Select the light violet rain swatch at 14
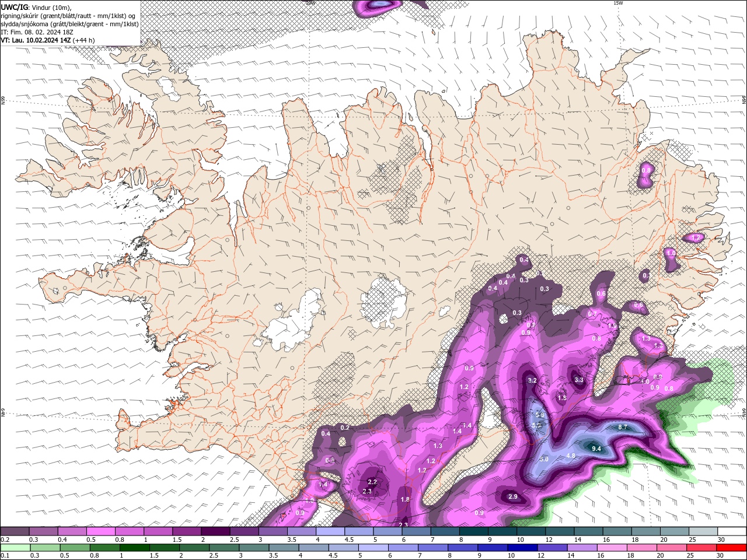747x560 pixels. coord(581,547)
